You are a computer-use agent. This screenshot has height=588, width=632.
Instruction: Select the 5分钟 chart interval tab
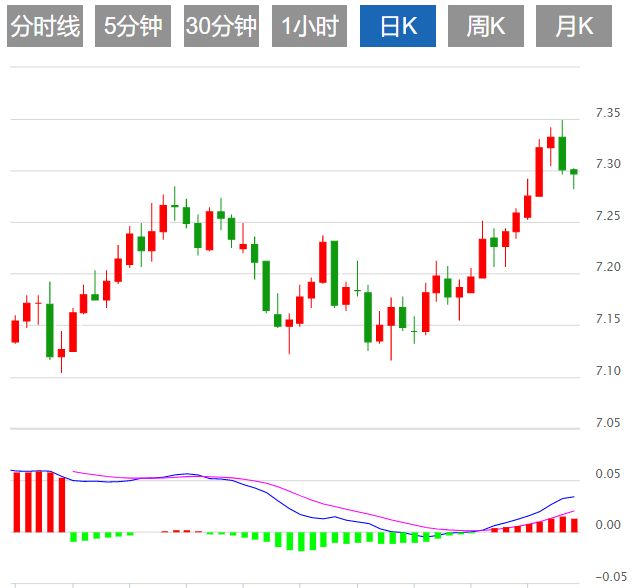[x=133, y=27]
